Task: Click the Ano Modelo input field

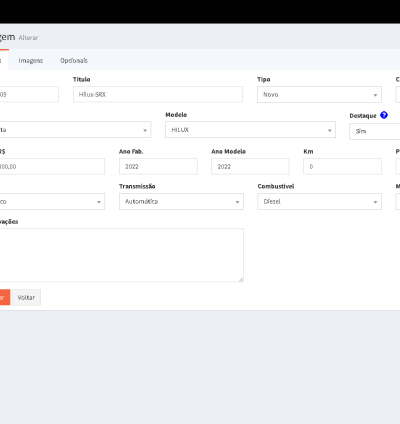Action: pos(250,166)
